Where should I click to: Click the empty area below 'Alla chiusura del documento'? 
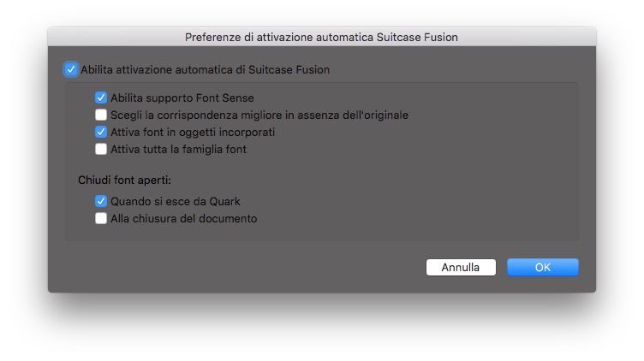tap(257, 234)
